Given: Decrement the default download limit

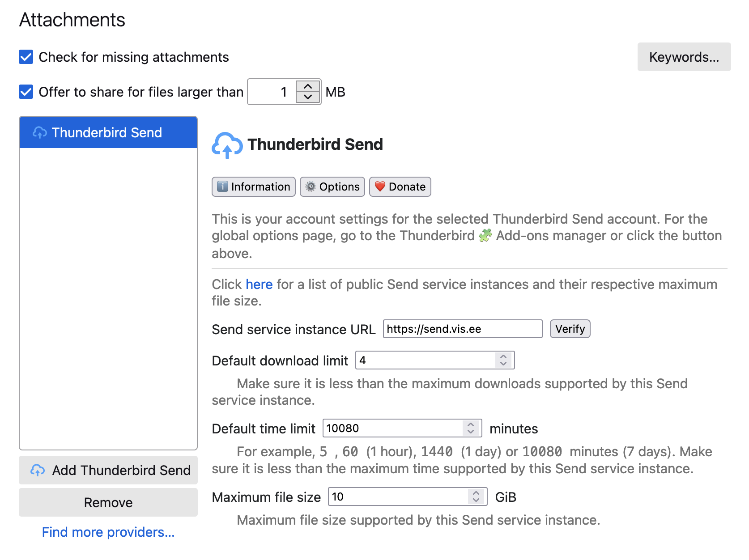Looking at the screenshot, I should (503, 364).
